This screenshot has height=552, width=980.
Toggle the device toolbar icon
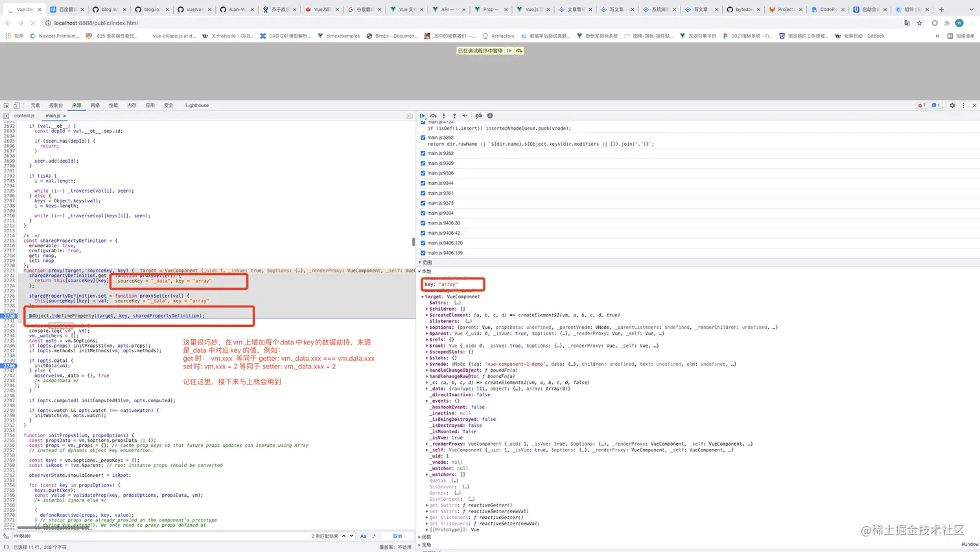(x=17, y=105)
